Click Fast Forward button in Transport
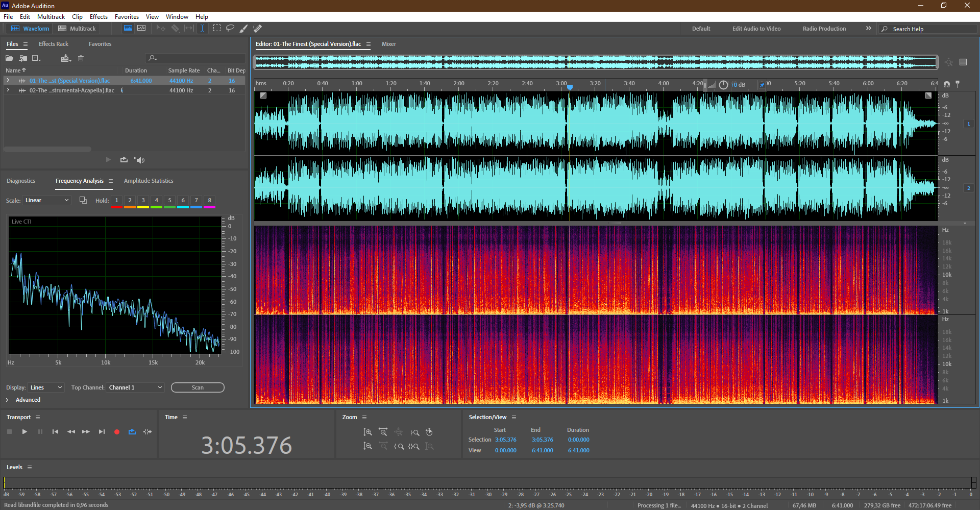 point(86,432)
